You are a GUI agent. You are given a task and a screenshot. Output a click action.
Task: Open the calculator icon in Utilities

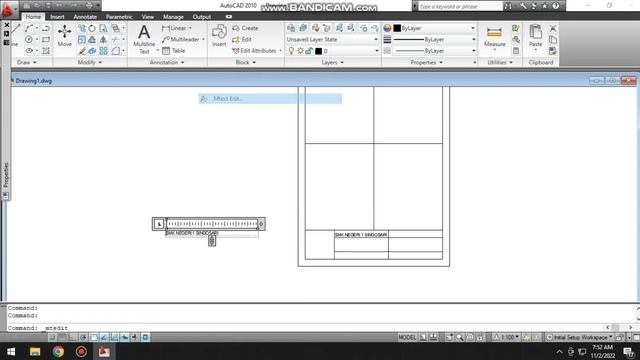click(x=516, y=51)
